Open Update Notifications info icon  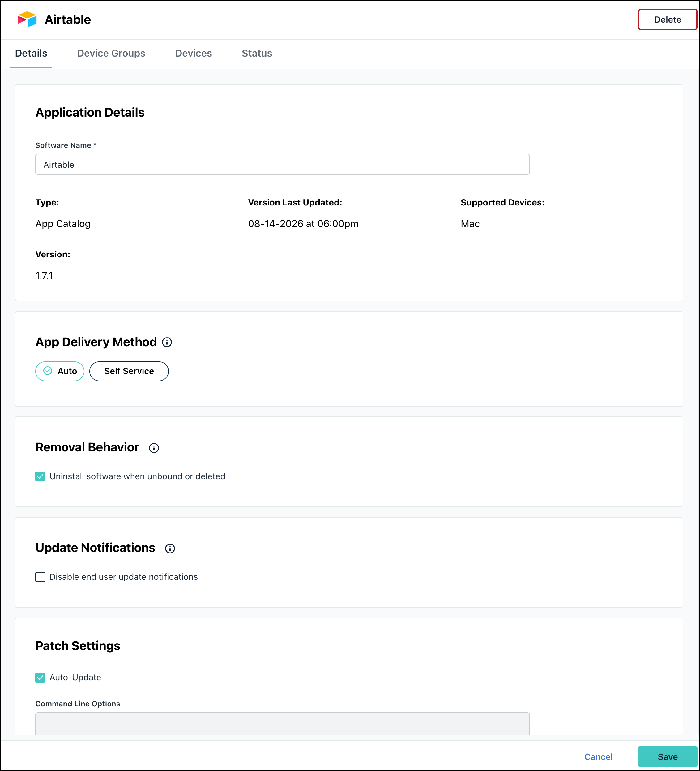pos(170,549)
